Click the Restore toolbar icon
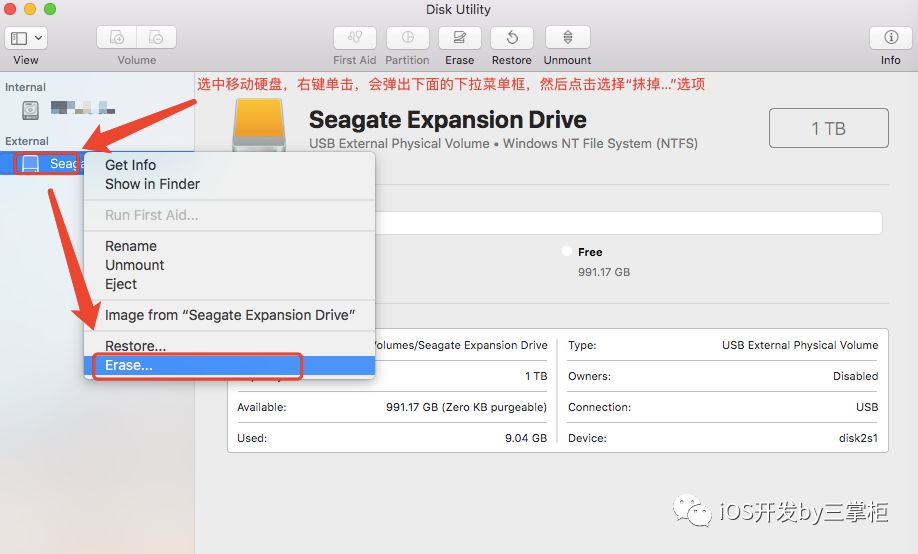 click(x=512, y=38)
